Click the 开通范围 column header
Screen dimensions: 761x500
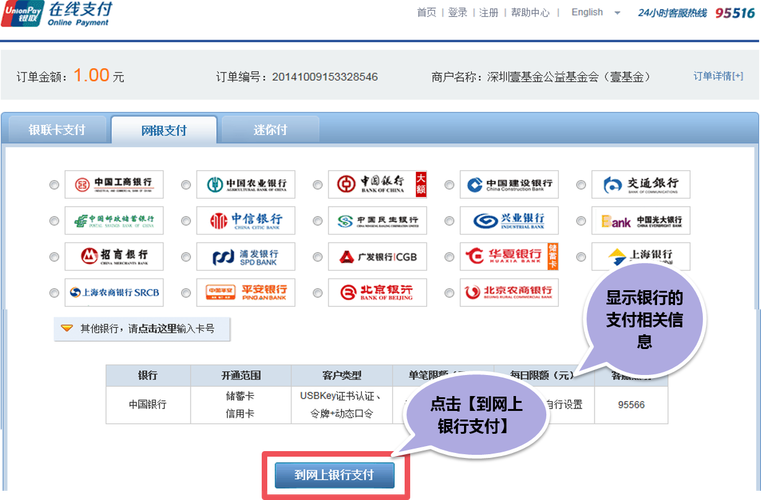click(241, 375)
